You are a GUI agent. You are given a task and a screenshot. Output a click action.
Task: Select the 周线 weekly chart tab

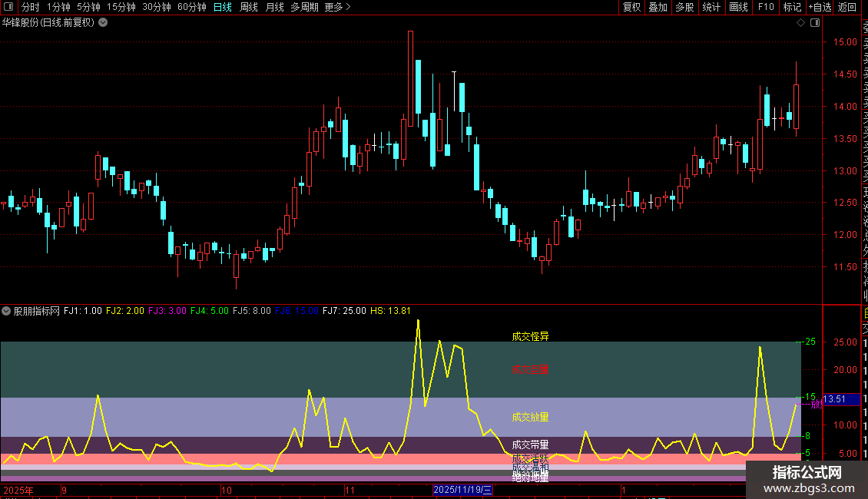point(249,7)
